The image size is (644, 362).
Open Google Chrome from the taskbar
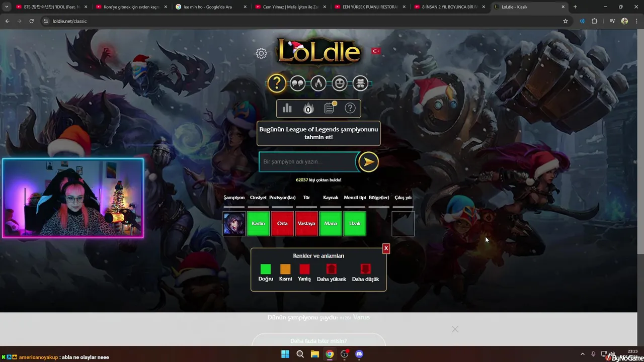coord(330,354)
